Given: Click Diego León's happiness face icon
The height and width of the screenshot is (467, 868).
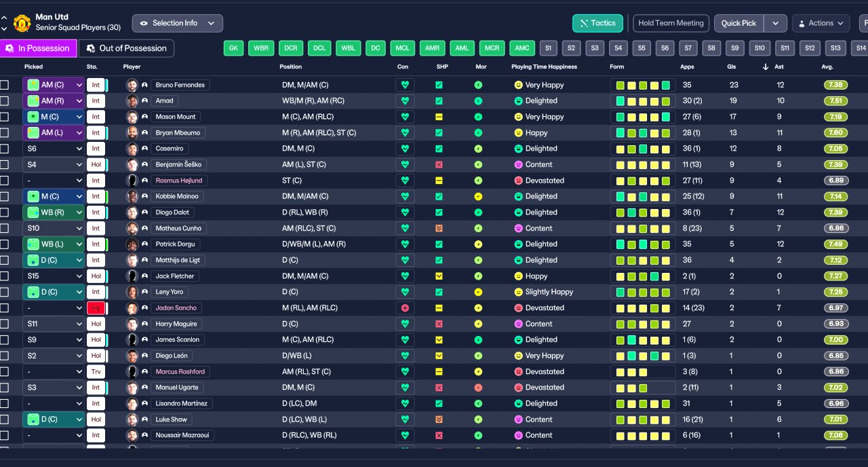Looking at the screenshot, I should [519, 356].
